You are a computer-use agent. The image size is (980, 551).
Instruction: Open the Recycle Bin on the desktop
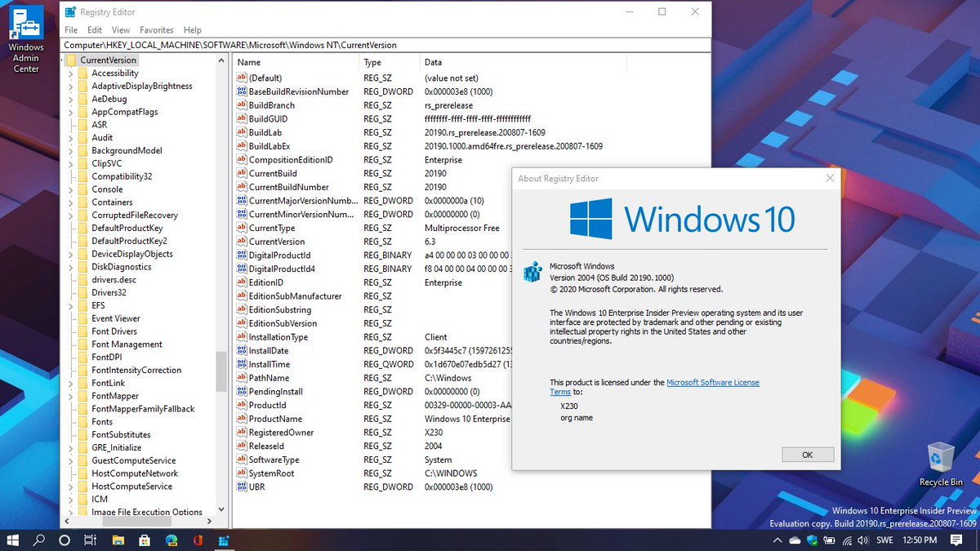[940, 464]
